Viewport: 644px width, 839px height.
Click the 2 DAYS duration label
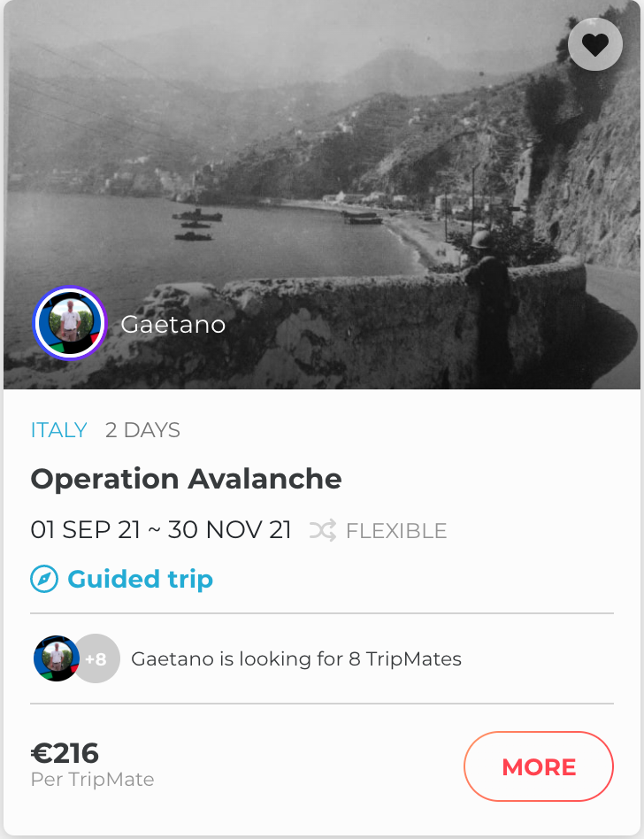pos(142,431)
